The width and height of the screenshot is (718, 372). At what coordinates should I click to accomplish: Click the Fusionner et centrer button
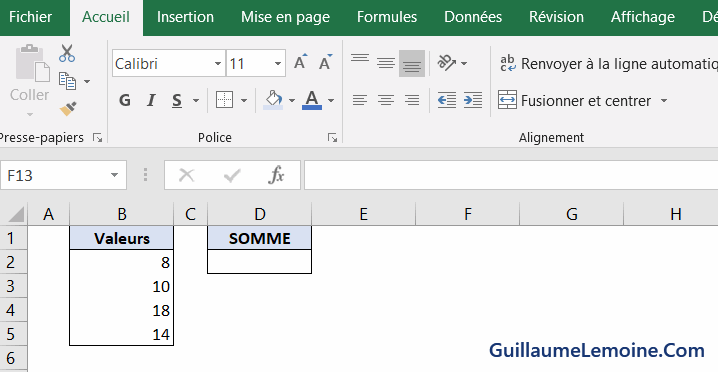pos(575,100)
